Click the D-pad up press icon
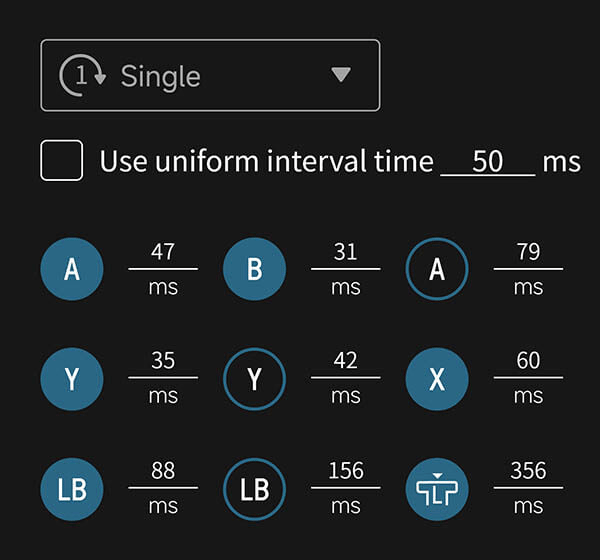This screenshot has width=600, height=560. pos(437,489)
